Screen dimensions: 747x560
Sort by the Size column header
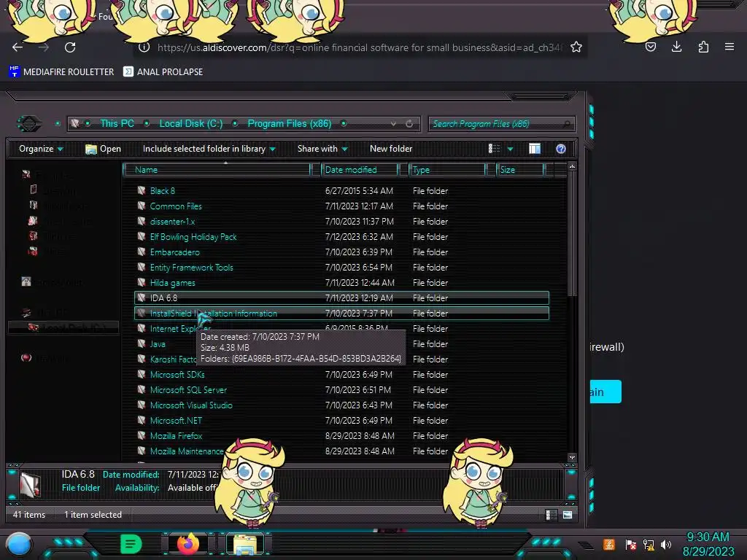[x=521, y=169]
